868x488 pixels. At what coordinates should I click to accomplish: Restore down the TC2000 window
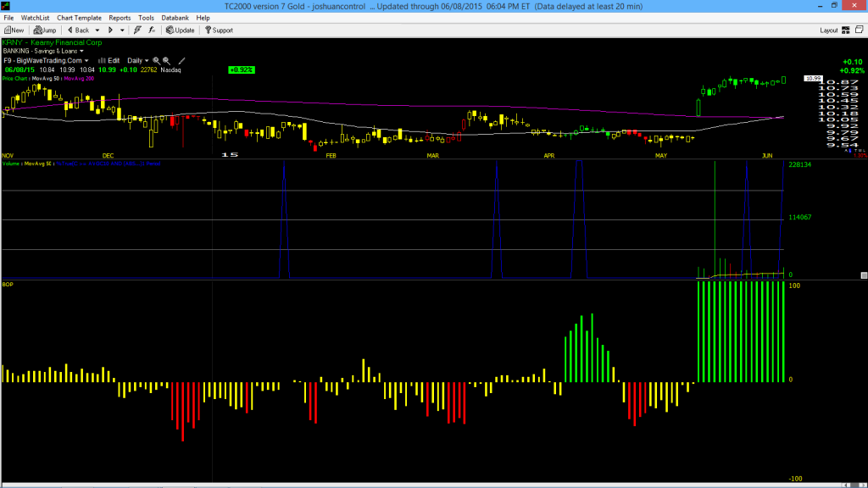pos(834,6)
